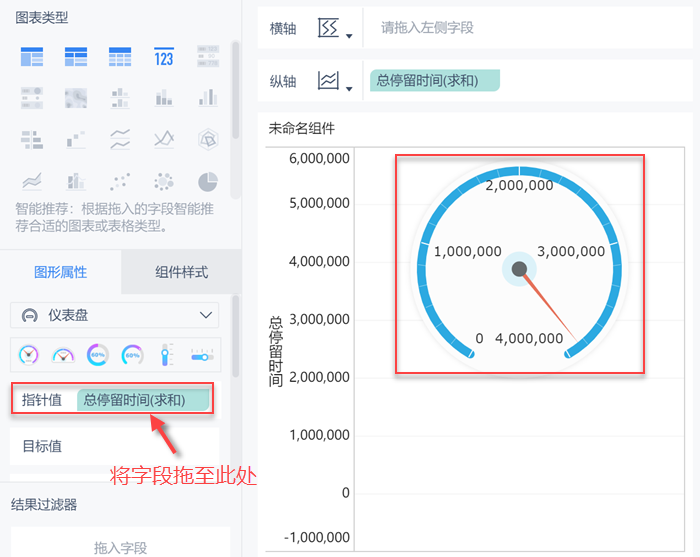Choose the horizontal slider gauge style
Screen dimensions: 700x557
point(202,356)
